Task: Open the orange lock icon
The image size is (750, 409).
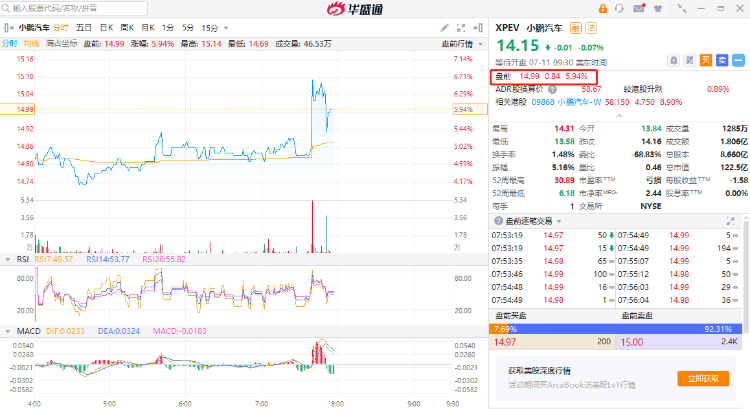Action: [603, 8]
